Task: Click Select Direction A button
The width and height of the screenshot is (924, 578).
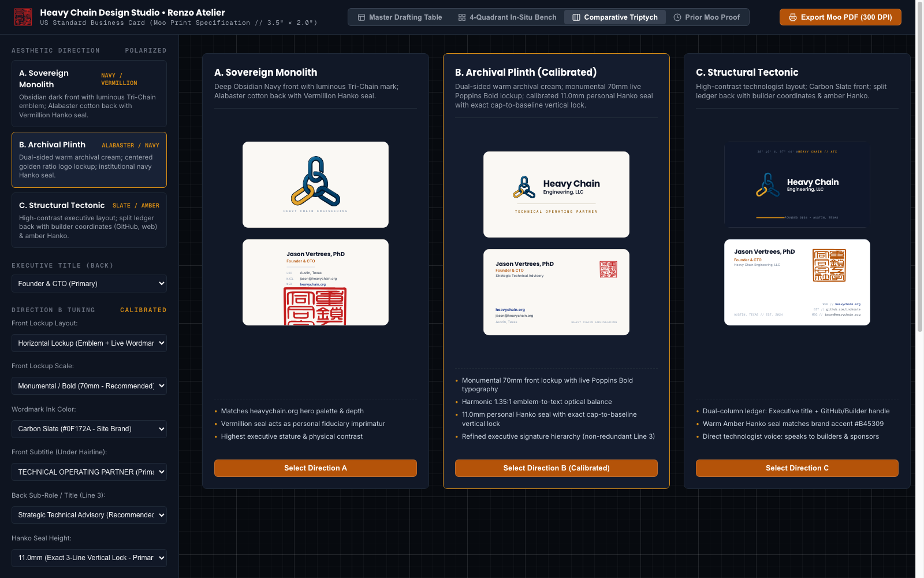Action: [x=315, y=468]
